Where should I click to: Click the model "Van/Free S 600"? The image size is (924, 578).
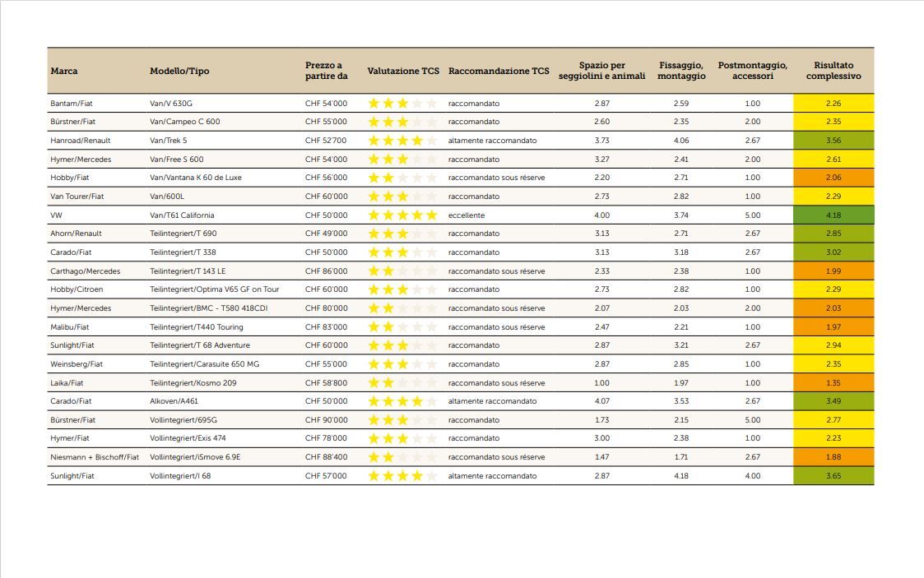coord(176,160)
